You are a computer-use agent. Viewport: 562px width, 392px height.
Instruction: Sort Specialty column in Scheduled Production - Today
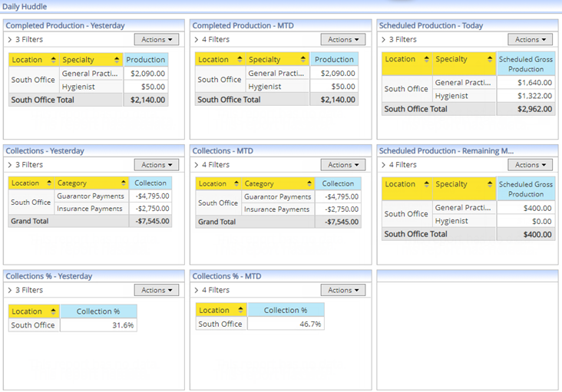click(490, 60)
